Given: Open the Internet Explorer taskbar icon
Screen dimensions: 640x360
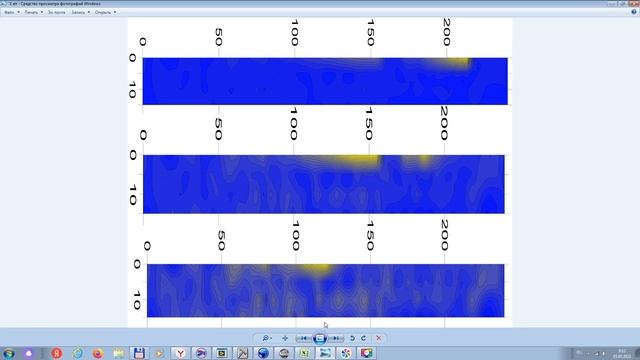Looking at the screenshot, I should 78,353.
